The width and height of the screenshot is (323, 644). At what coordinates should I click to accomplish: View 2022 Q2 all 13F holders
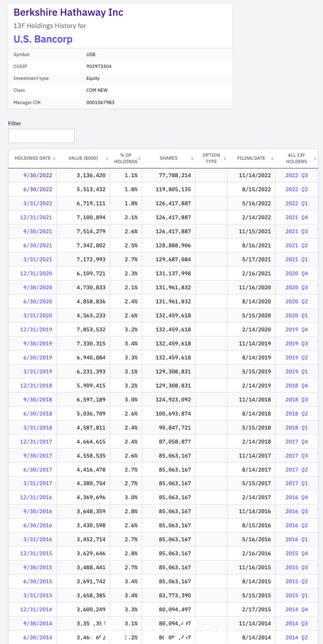click(x=296, y=189)
